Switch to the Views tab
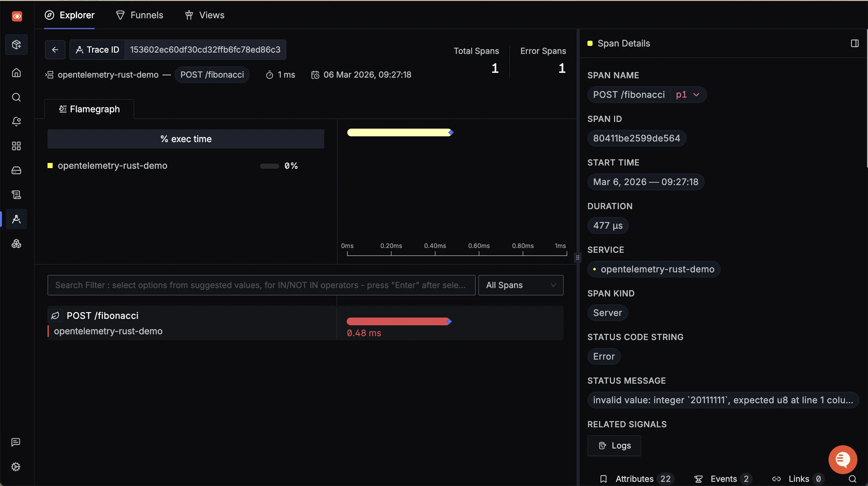Image resolution: width=868 pixels, height=486 pixels. point(204,15)
